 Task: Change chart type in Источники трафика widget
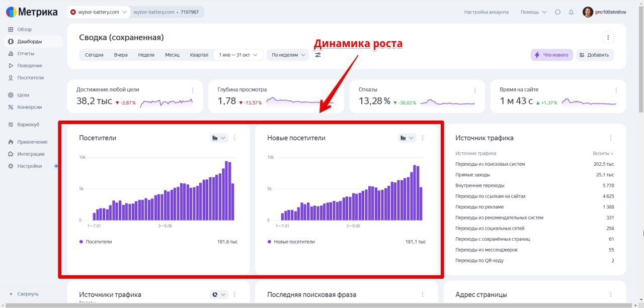point(219,294)
